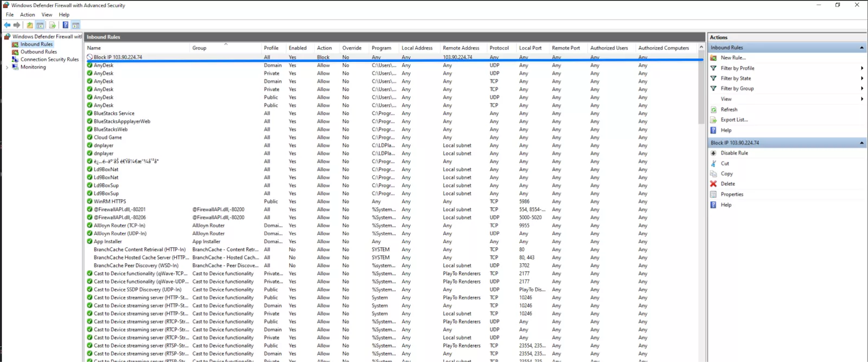Open the Filter by Profile submenu arrow

click(861, 68)
